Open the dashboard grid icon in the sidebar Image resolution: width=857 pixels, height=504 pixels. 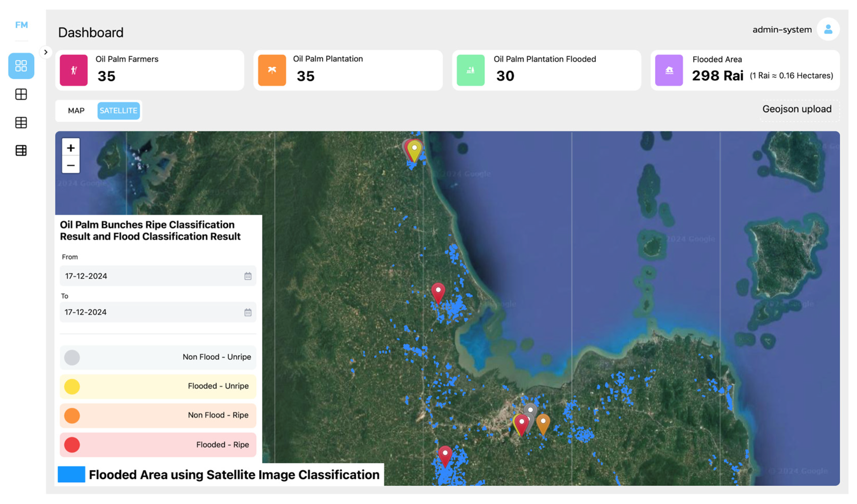click(x=21, y=66)
